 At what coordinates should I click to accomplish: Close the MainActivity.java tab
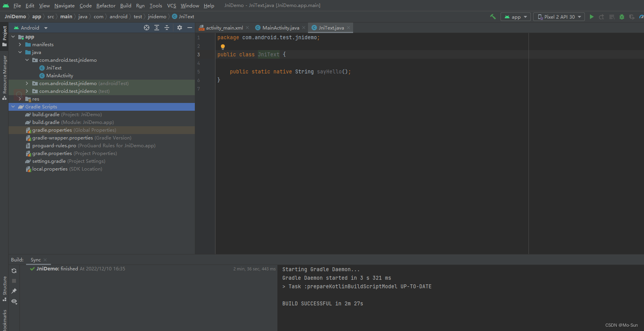(304, 28)
